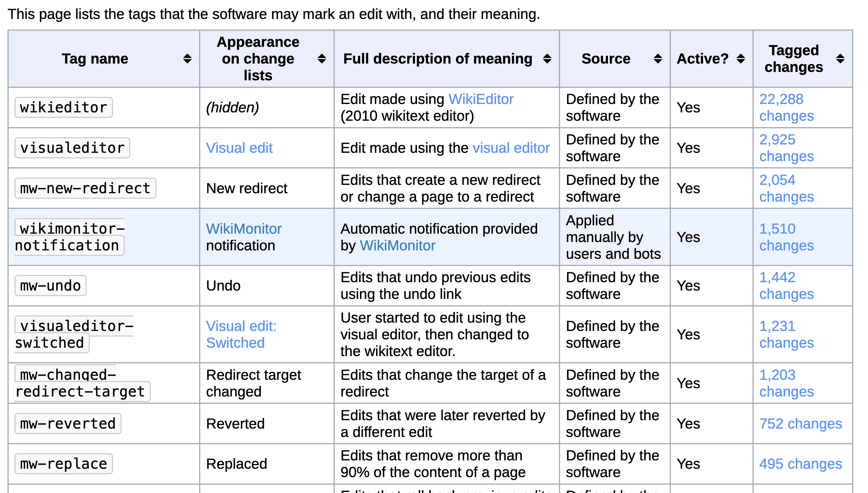Open the Visual edit link

[239, 148]
